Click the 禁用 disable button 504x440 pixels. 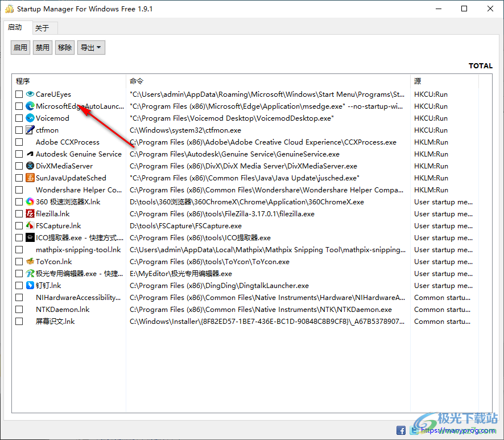coord(43,48)
